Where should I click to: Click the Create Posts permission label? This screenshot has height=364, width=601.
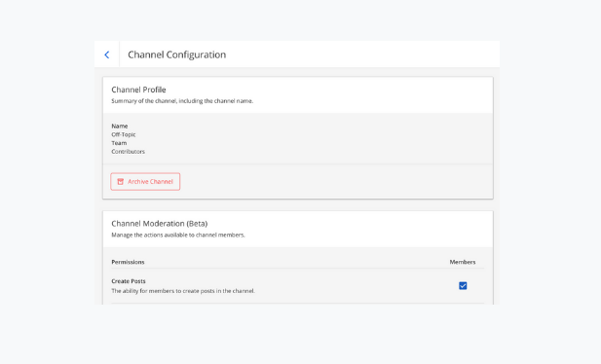pyautogui.click(x=129, y=281)
